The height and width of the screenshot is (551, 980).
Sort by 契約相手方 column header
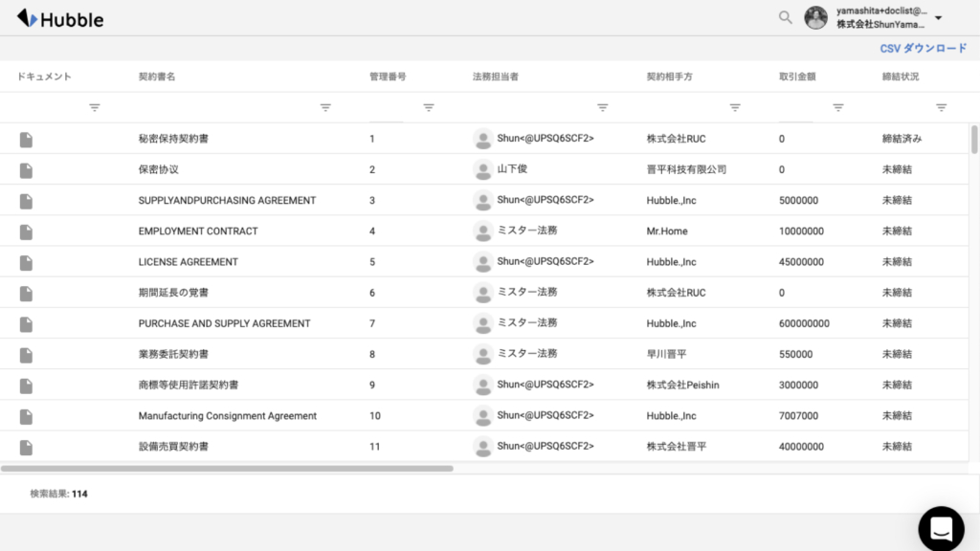tap(669, 77)
